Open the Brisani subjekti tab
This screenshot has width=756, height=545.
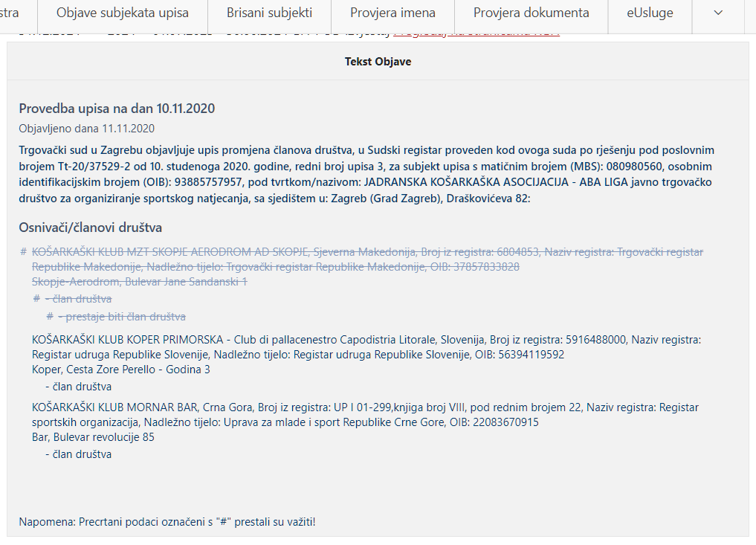270,13
